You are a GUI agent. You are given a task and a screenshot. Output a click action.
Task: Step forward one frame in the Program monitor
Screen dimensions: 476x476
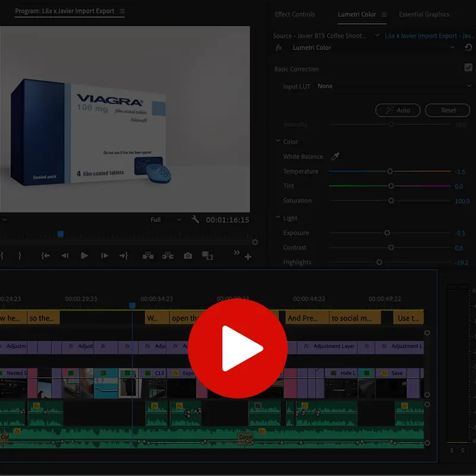tap(105, 256)
